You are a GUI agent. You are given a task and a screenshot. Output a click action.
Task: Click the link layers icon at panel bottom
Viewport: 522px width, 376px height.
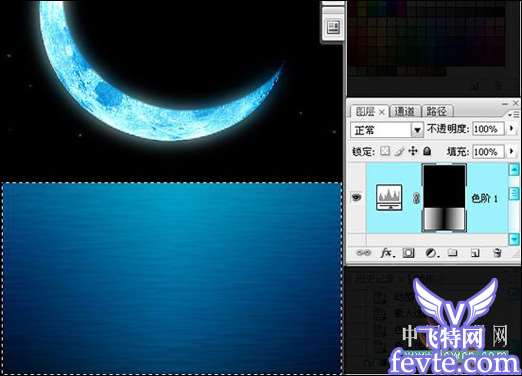tap(363, 253)
